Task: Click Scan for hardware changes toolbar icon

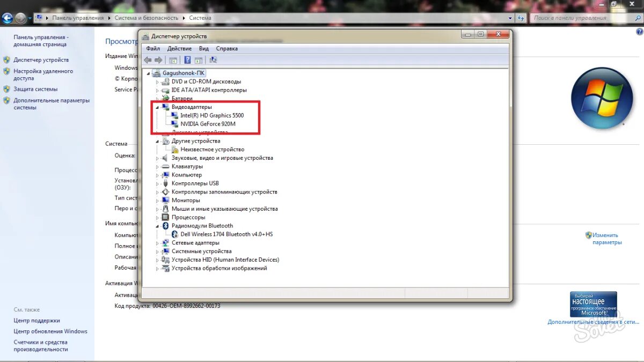Action: coord(213,60)
